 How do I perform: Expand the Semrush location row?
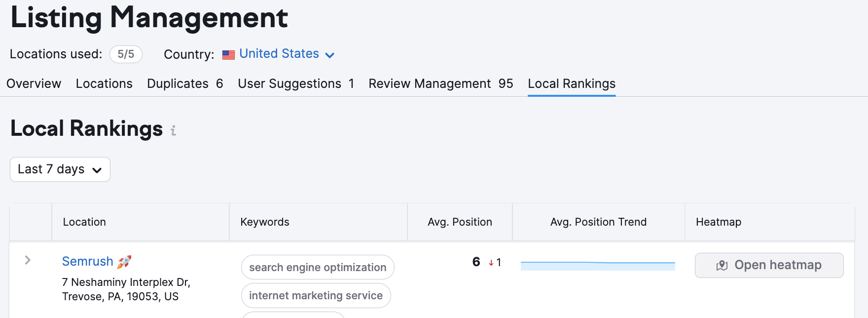click(28, 260)
